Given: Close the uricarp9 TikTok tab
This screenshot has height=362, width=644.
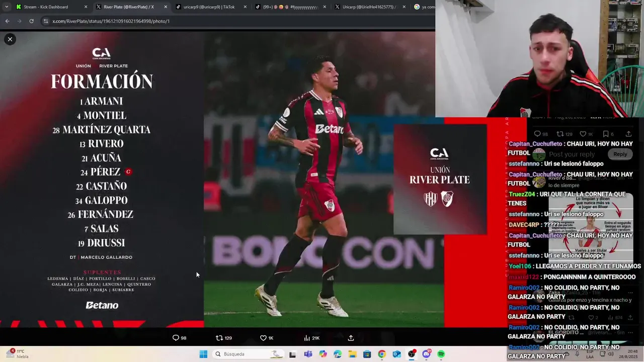Looking at the screenshot, I should 245,7.
